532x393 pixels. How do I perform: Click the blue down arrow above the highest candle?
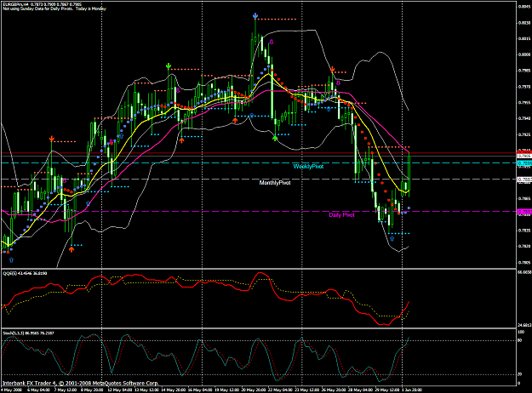click(x=255, y=16)
